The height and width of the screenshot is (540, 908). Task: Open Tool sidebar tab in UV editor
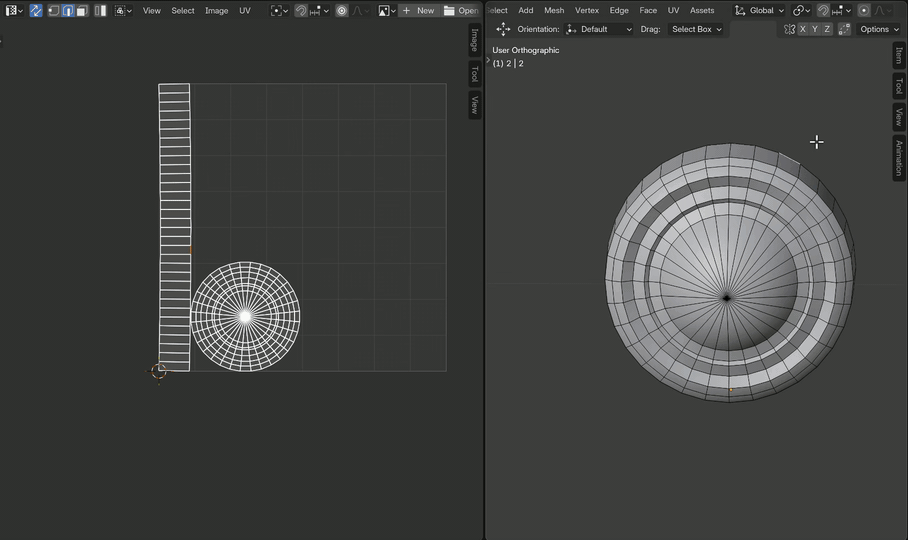(x=475, y=74)
